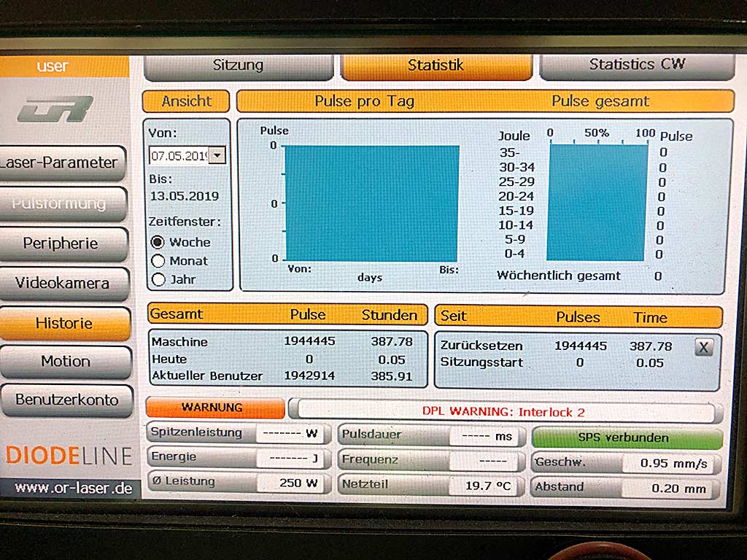Click the Pulse pro Tag chart area

click(x=372, y=203)
